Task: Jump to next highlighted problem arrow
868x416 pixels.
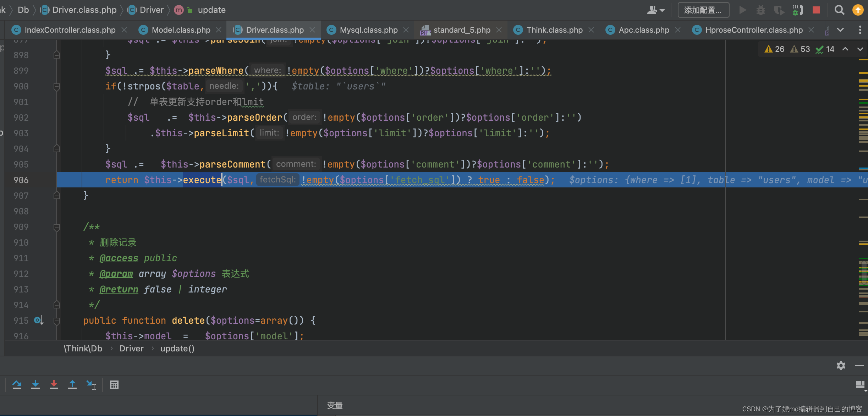Action: tap(860, 49)
